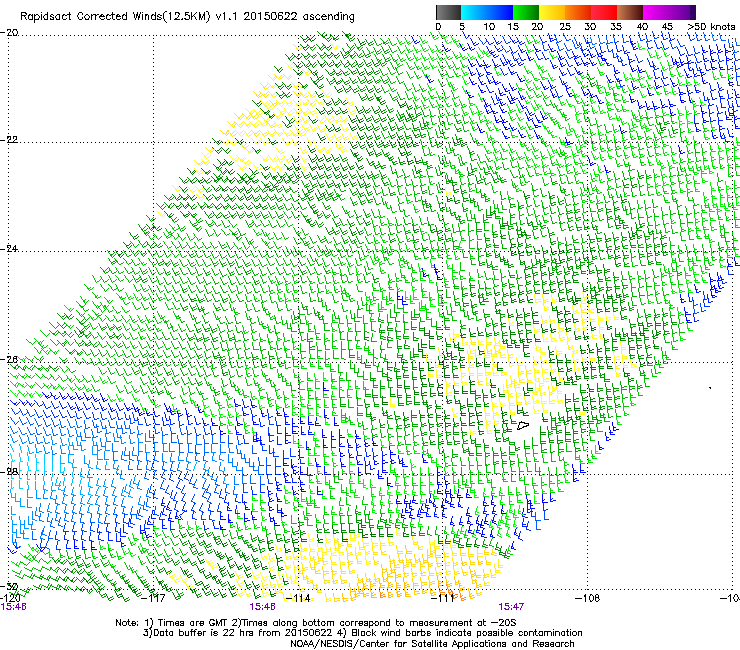Click the latitude axis label '-30'

click(x=9, y=586)
